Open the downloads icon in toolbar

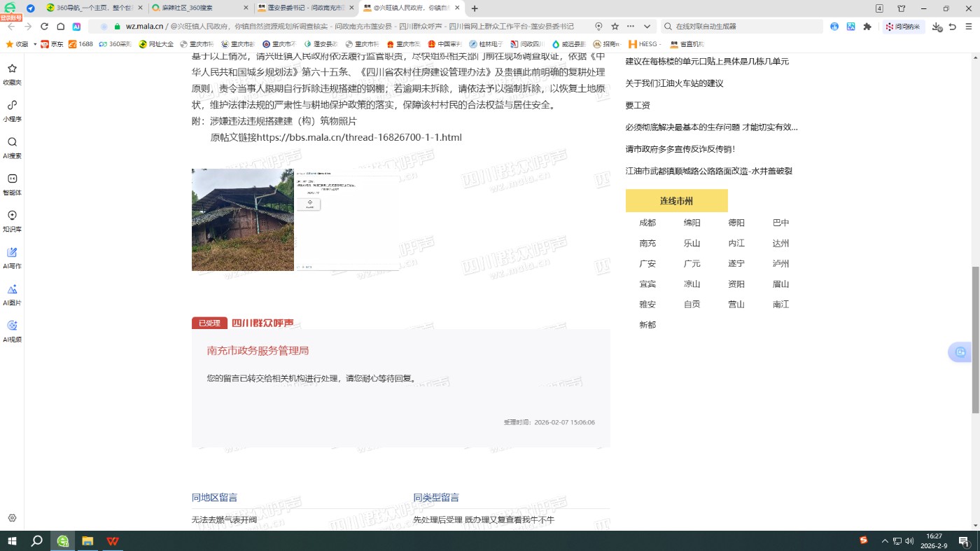click(937, 27)
